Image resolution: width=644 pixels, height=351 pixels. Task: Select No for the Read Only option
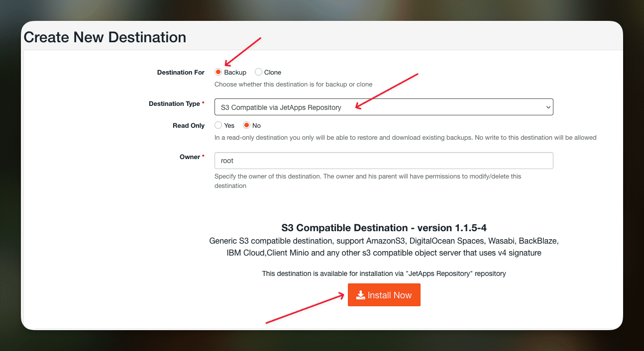[x=246, y=125]
